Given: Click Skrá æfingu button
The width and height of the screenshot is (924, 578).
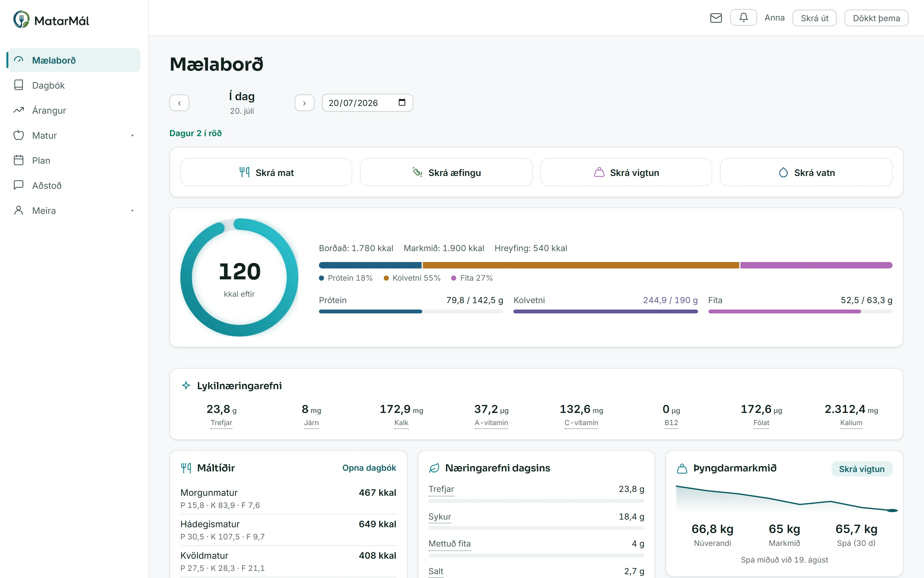Looking at the screenshot, I should (x=446, y=172).
